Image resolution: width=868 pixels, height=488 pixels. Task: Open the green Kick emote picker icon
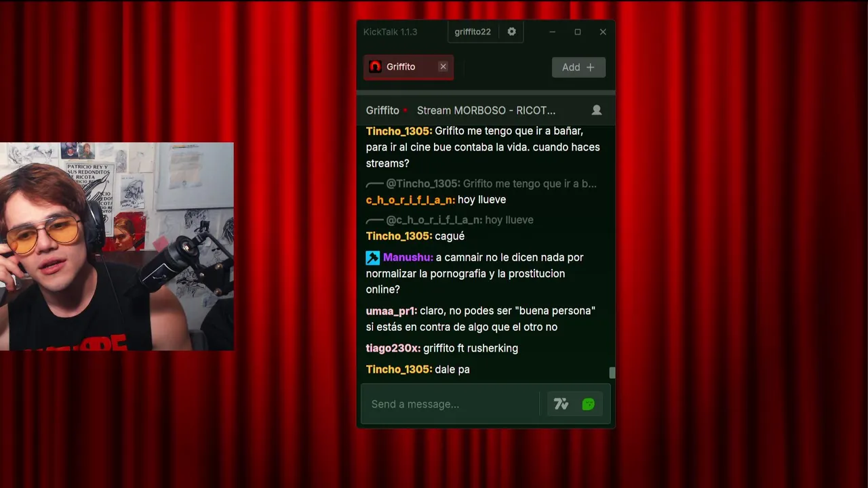(x=589, y=404)
